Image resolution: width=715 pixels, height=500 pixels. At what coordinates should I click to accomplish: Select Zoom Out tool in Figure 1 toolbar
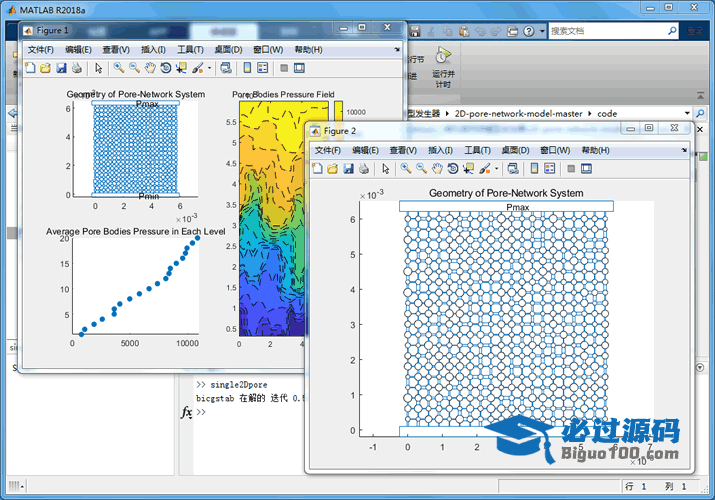pyautogui.click(x=134, y=68)
